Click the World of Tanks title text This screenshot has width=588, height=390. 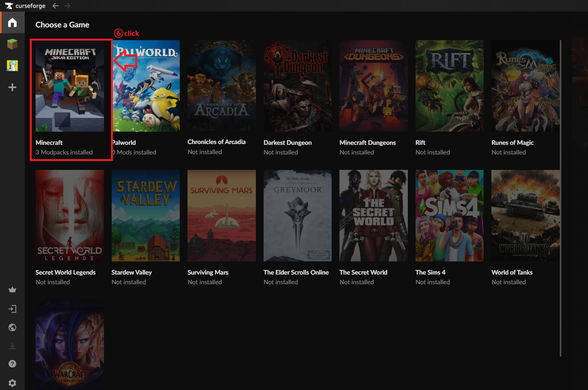pyautogui.click(x=512, y=272)
